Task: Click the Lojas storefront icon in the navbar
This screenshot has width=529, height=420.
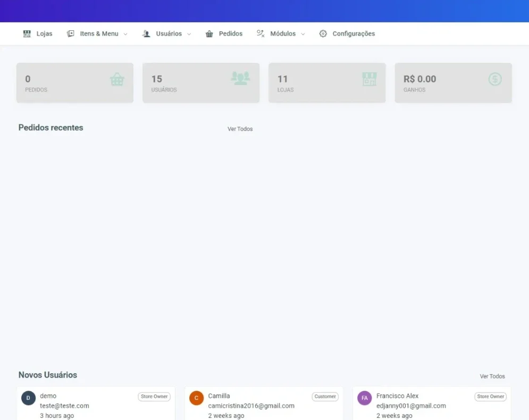Action: coord(27,33)
